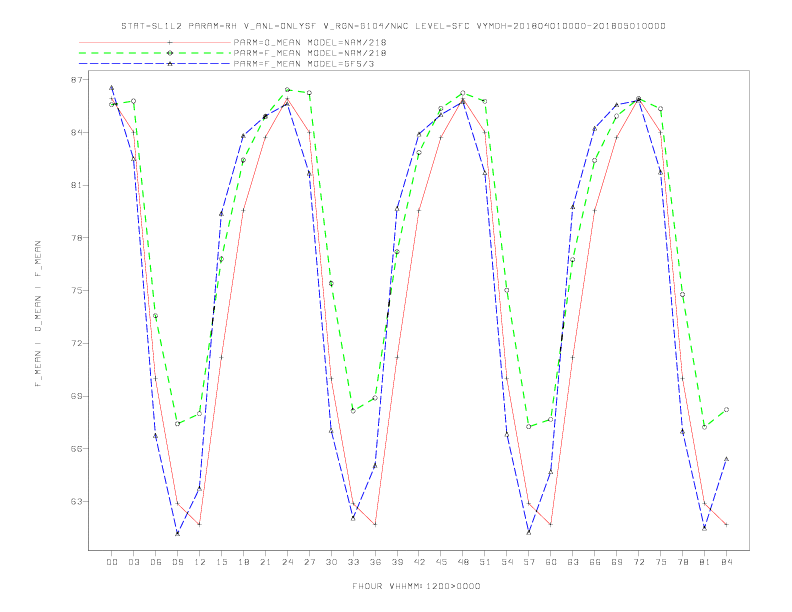This screenshot has width=792, height=612.
Task: Click the x-axis forecast hour label 18
Action: tap(243, 562)
